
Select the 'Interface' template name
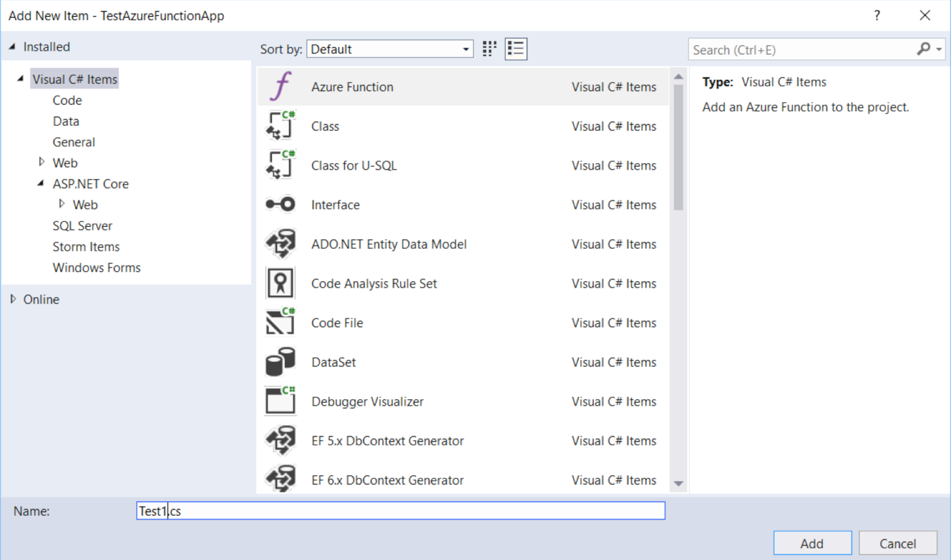point(335,205)
